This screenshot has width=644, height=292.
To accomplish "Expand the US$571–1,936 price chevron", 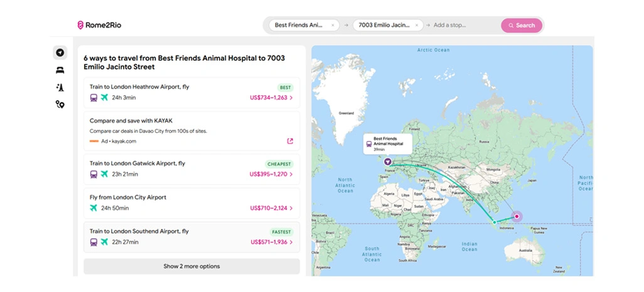I will (291, 242).
